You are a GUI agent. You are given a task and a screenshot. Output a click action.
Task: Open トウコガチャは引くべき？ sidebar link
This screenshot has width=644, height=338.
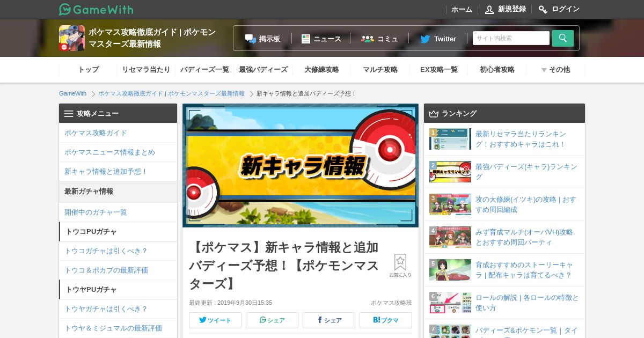click(118, 251)
